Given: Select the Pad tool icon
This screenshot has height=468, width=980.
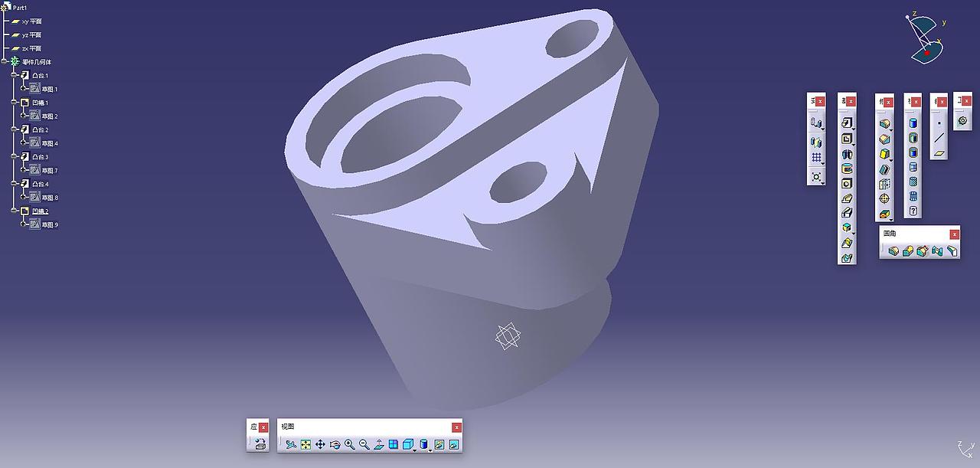Looking at the screenshot, I should 847,123.
